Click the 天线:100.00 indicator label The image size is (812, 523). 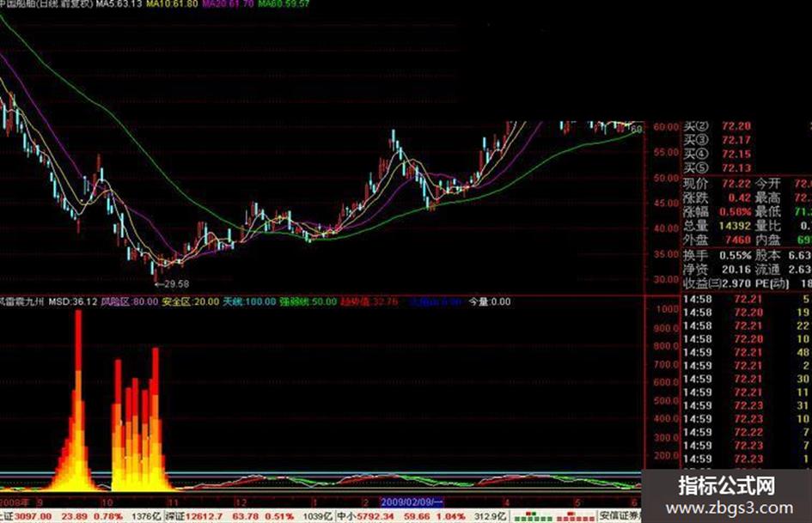click(x=249, y=301)
